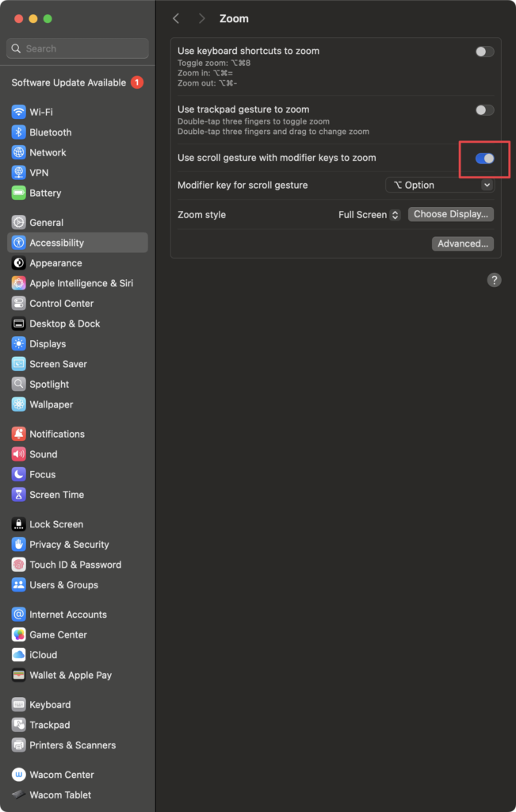
Task: Open the Advanced... zoom options
Action: click(x=463, y=244)
